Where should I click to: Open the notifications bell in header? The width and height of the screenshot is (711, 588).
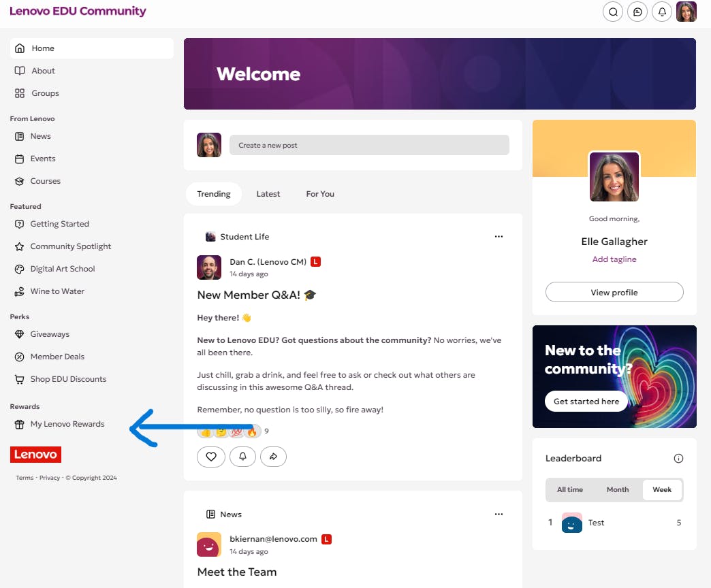coord(661,12)
